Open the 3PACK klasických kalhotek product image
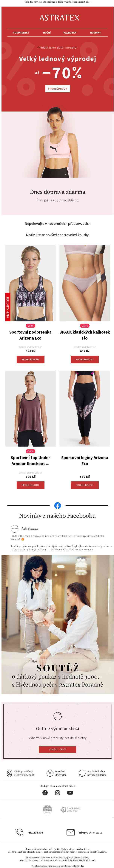The image size is (114, 868). click(x=84, y=283)
